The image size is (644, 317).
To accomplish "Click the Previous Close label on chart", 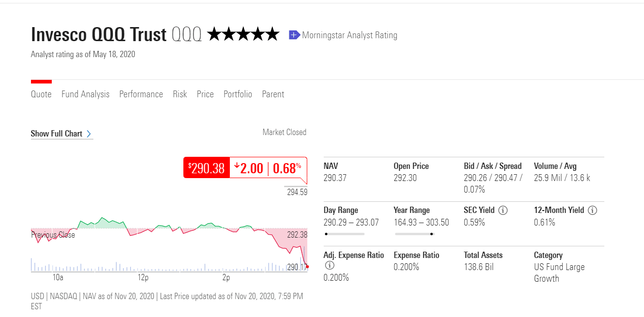I will 53,235.
